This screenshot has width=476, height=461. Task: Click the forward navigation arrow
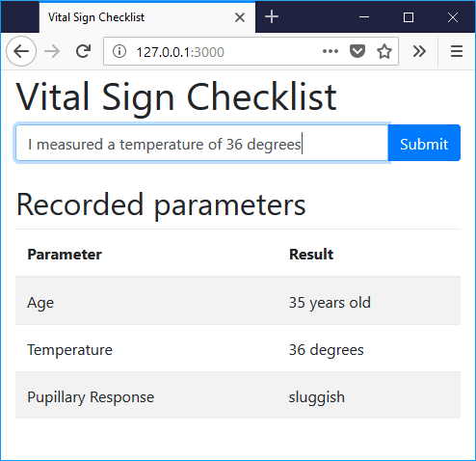[x=52, y=51]
